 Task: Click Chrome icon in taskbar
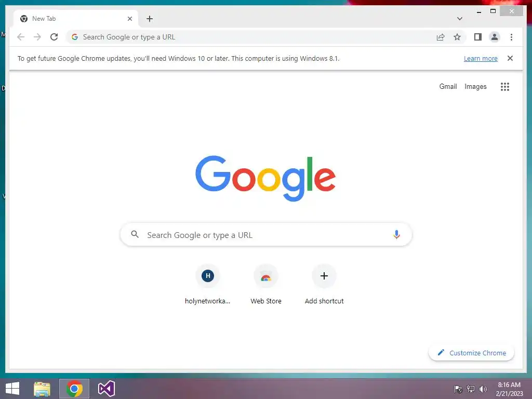[74, 389]
